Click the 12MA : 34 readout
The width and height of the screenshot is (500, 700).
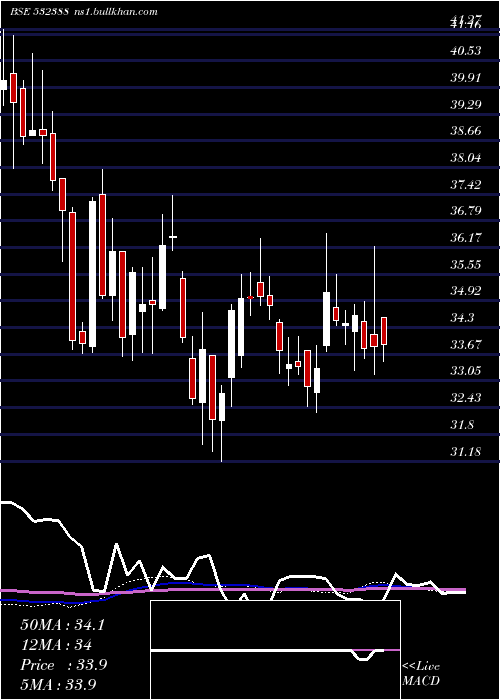(56, 645)
